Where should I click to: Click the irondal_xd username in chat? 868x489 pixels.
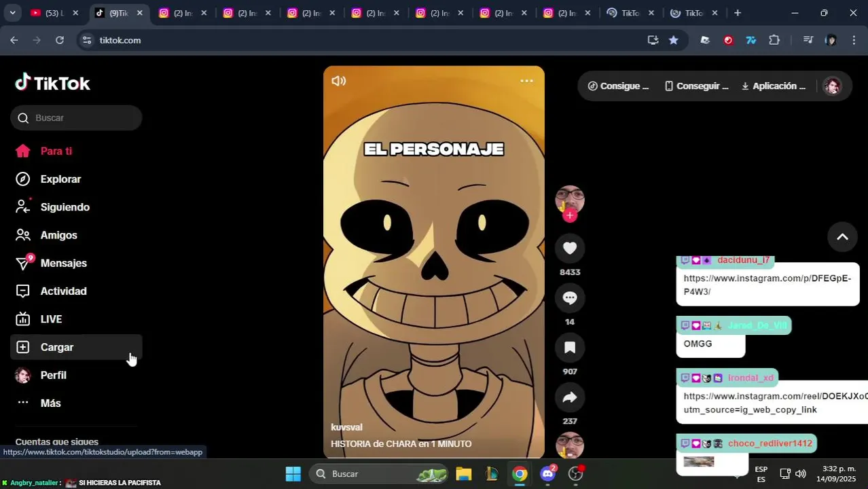coord(751,378)
